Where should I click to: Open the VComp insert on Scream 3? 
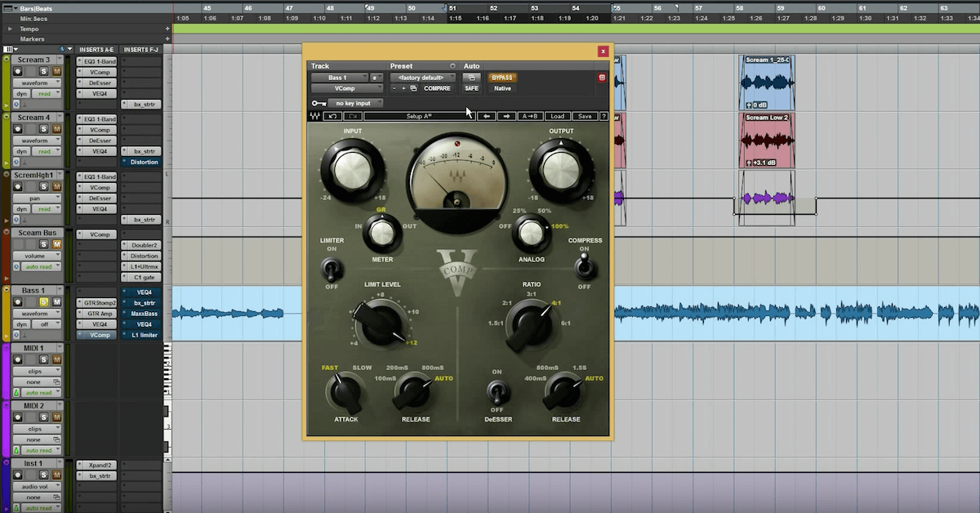click(x=99, y=72)
